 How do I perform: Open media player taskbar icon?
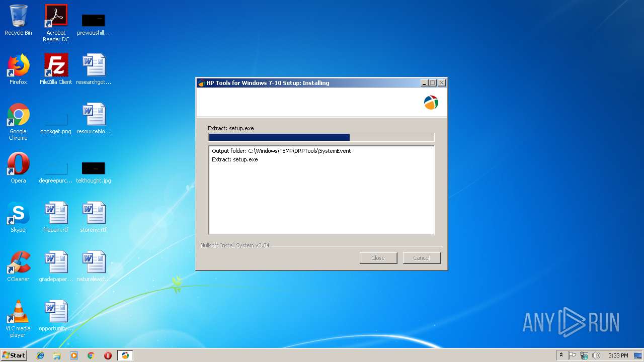coord(74,355)
